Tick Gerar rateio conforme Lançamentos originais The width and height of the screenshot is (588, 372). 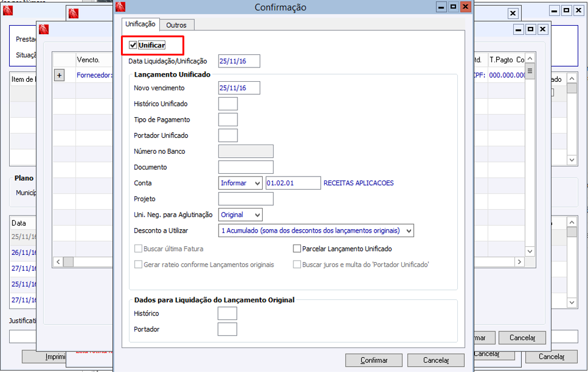pos(138,264)
